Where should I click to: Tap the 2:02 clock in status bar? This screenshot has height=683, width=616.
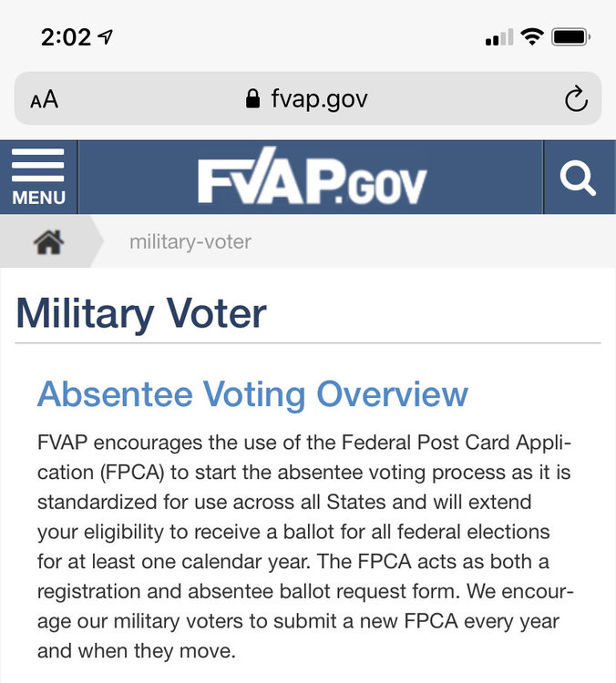[x=66, y=37]
